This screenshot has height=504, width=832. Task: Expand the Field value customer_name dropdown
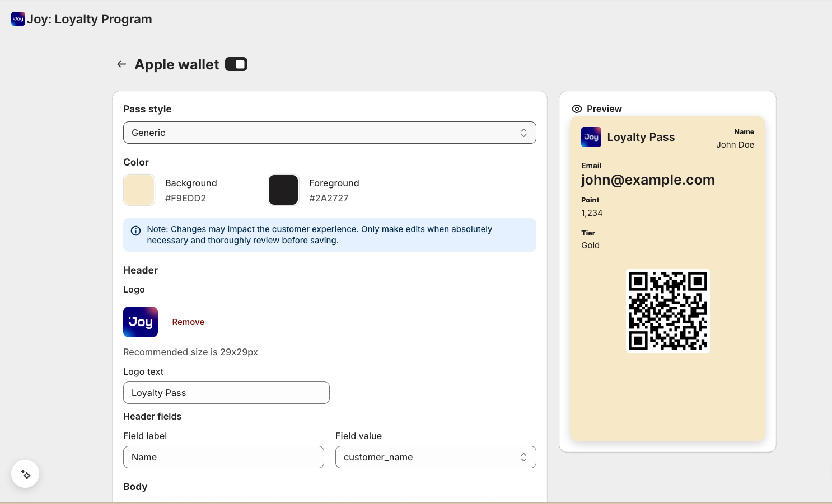435,457
